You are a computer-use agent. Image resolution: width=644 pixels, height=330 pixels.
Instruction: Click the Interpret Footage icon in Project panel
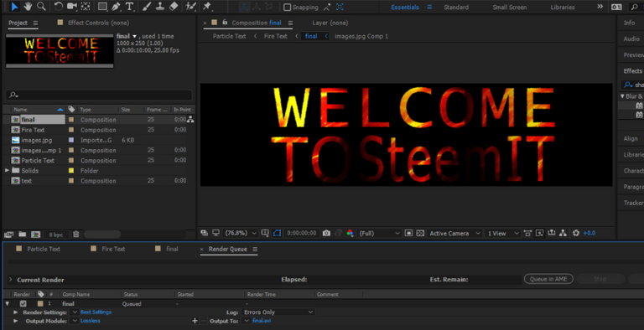pyautogui.click(x=9, y=235)
